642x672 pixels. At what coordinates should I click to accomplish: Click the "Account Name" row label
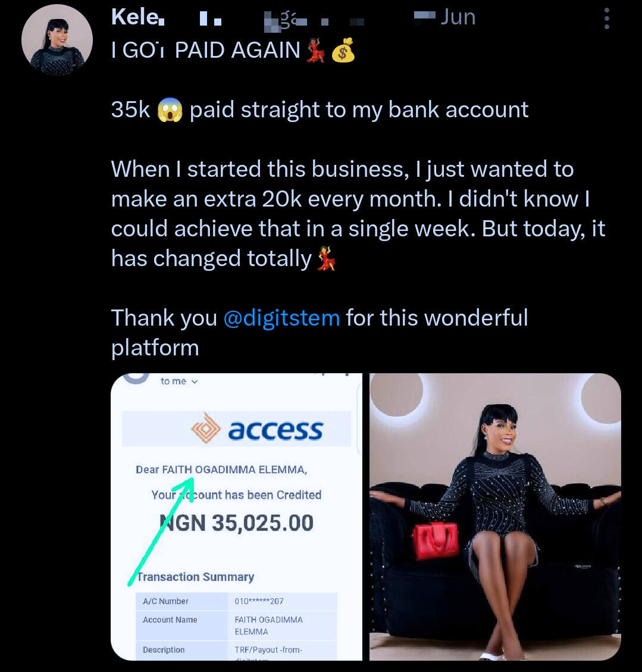point(170,620)
